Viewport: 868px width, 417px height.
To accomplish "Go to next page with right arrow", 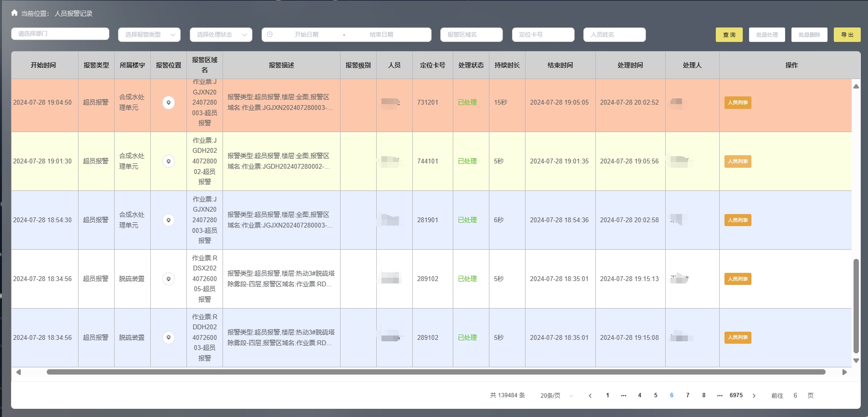I will (x=754, y=395).
